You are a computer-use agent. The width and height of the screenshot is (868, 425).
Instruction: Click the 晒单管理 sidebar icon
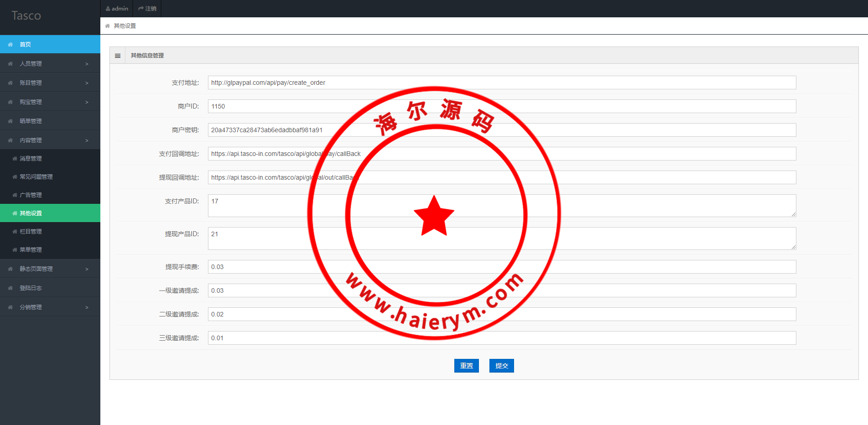[x=10, y=121]
